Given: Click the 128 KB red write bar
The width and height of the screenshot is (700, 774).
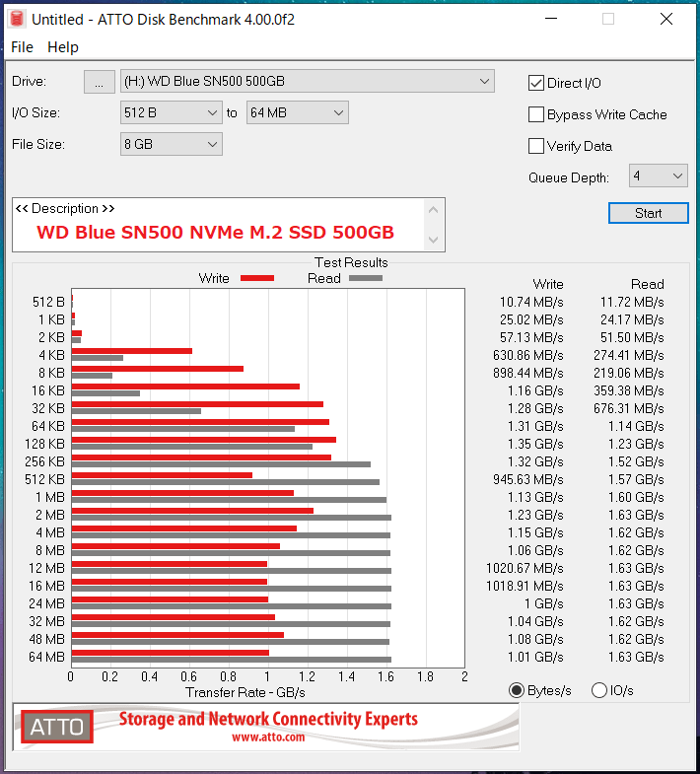Looking at the screenshot, I should tap(204, 440).
